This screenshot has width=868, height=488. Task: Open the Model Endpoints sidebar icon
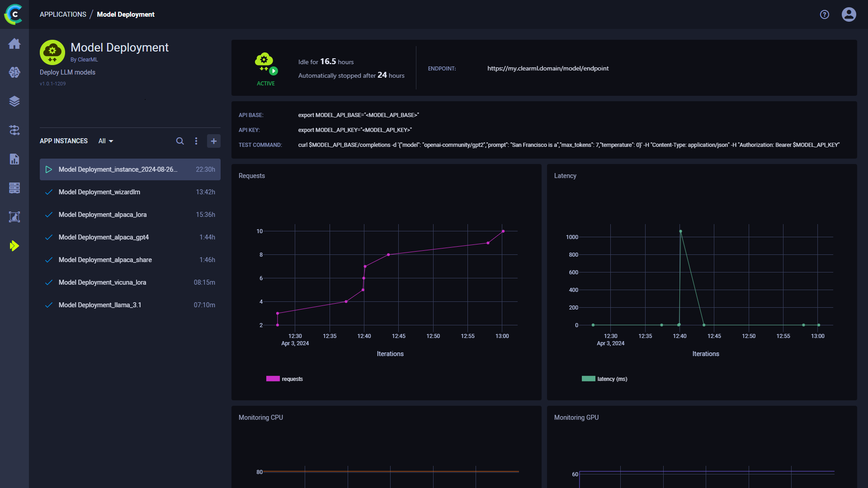click(14, 217)
